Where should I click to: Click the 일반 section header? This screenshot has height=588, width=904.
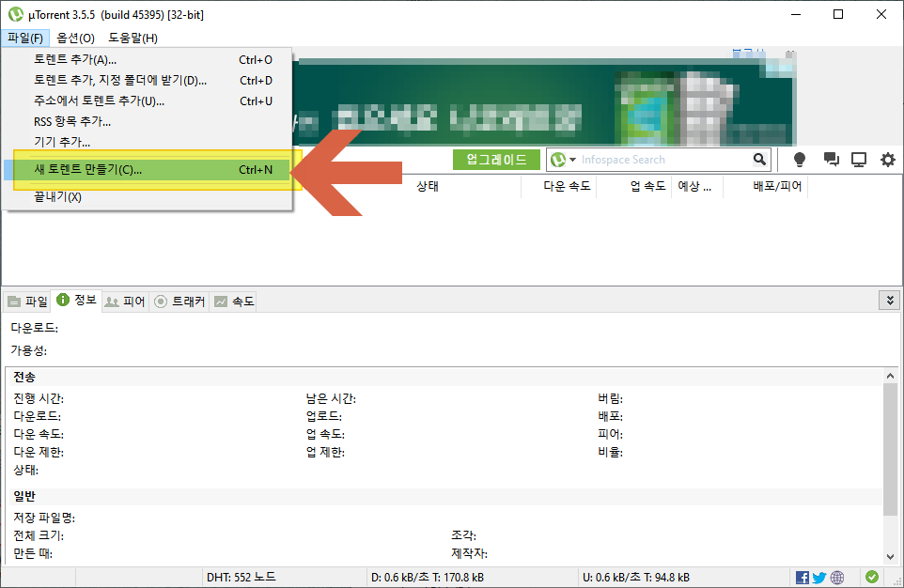click(24, 496)
